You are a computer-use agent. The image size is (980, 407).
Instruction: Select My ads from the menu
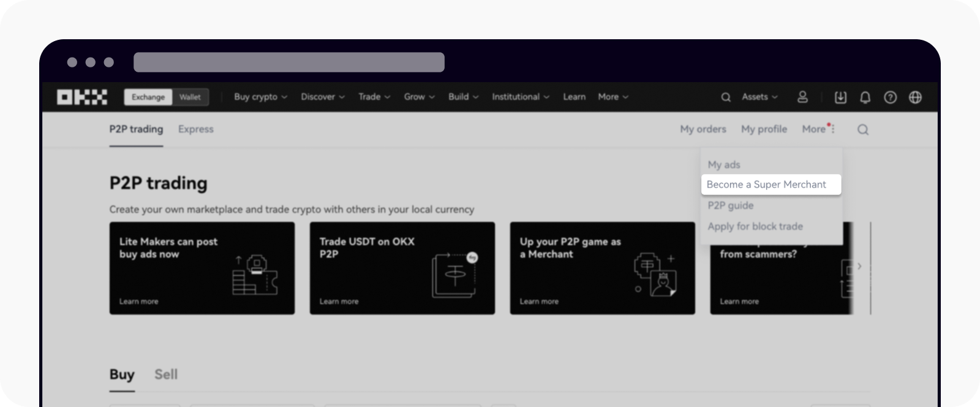tap(724, 164)
